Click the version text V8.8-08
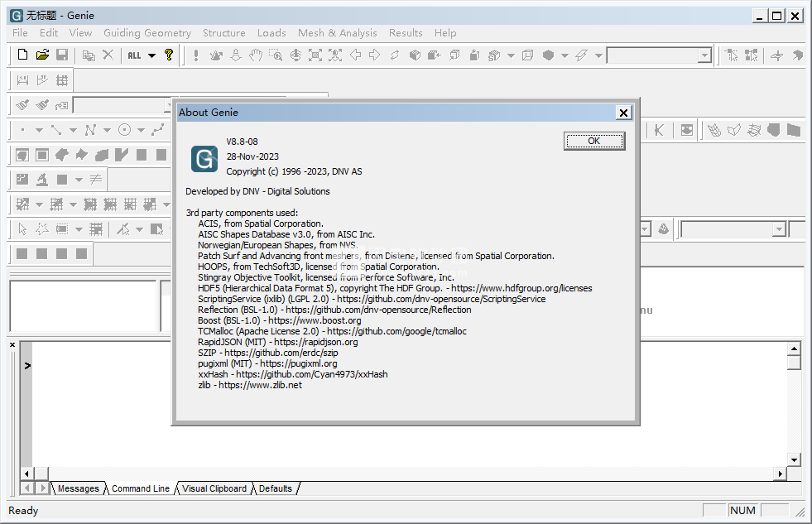 click(x=242, y=142)
